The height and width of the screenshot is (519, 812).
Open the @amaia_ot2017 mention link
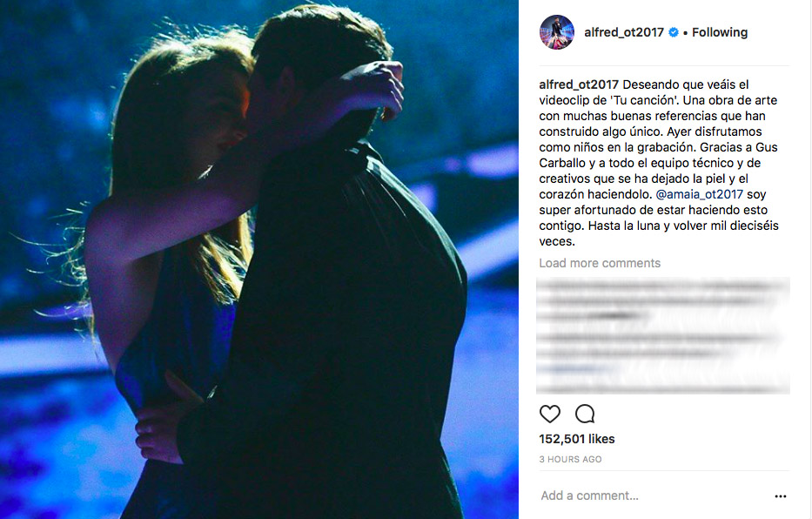pos(699,194)
